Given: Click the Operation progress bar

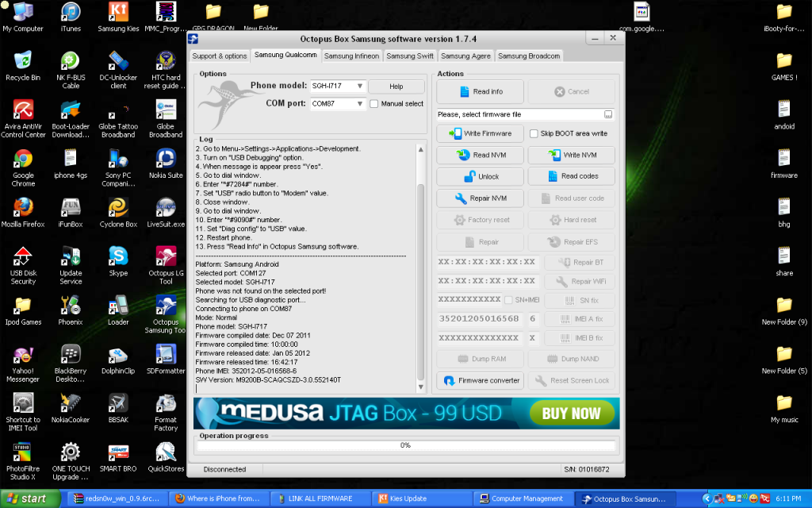Looking at the screenshot, I should coord(406,446).
